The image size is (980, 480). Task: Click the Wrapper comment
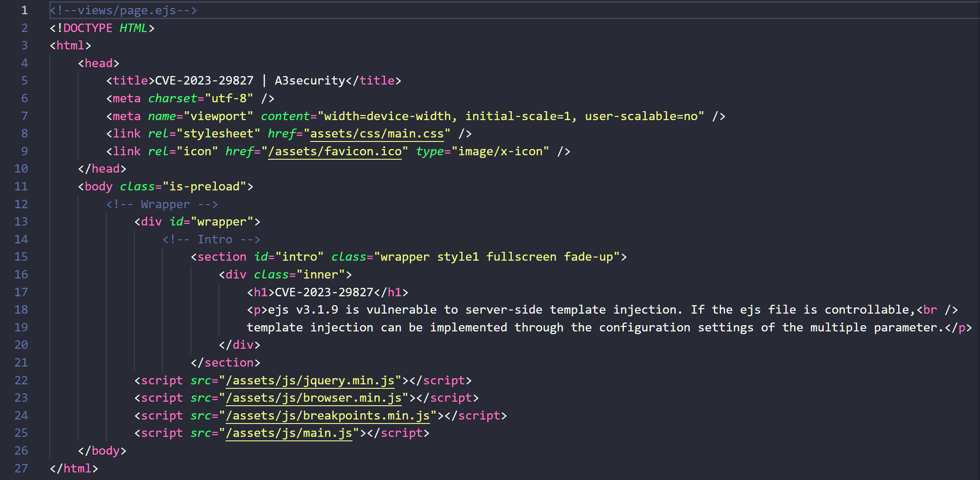162,204
